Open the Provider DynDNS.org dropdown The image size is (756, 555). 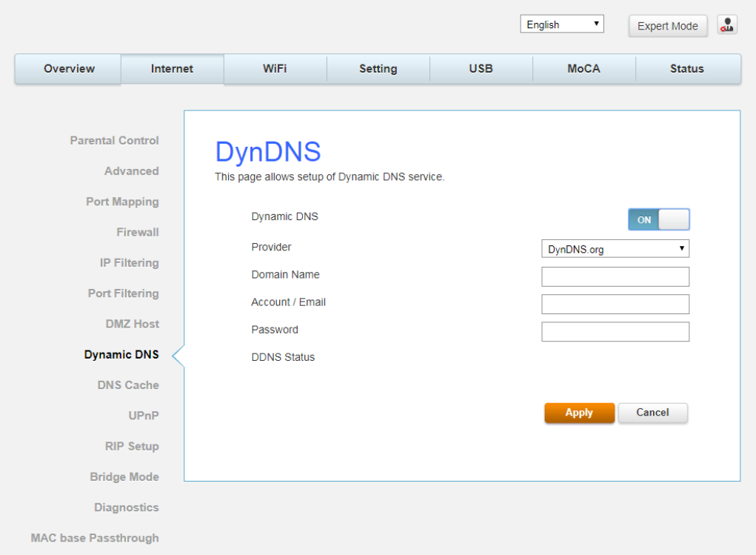[x=615, y=249]
